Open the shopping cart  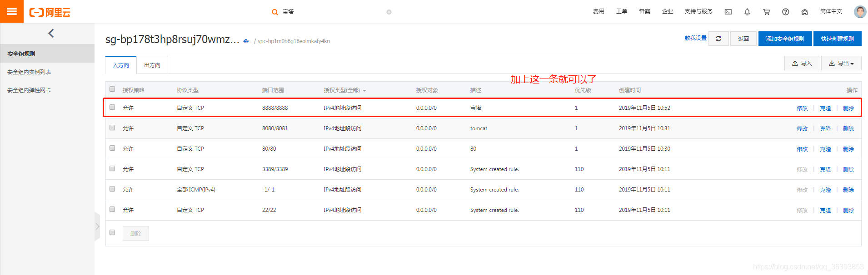point(766,12)
